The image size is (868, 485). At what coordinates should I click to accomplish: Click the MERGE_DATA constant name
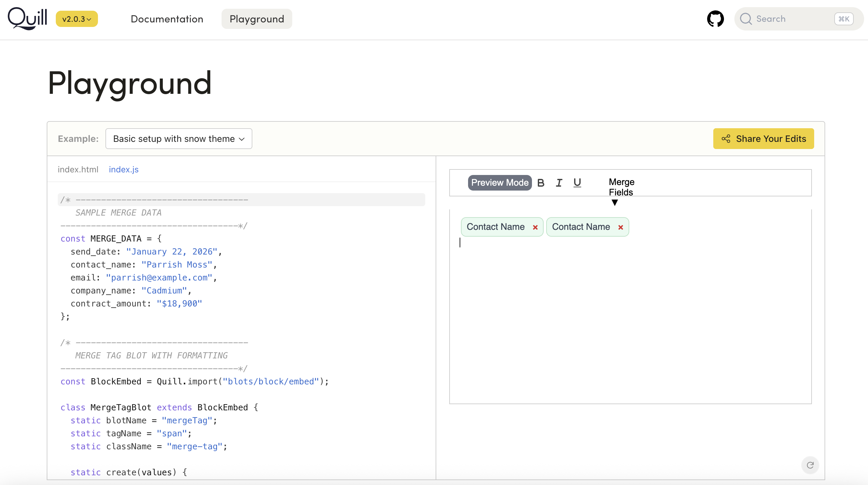116,239
